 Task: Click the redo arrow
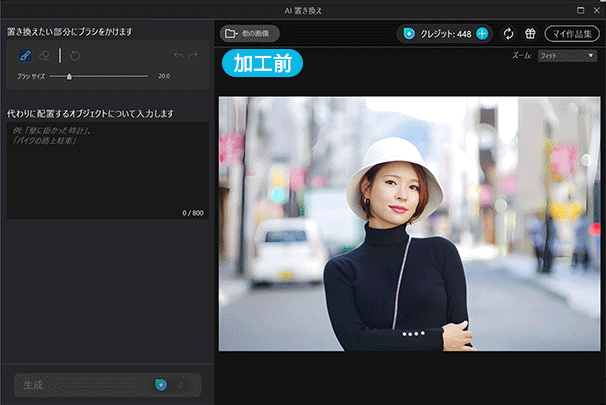pyautogui.click(x=193, y=55)
